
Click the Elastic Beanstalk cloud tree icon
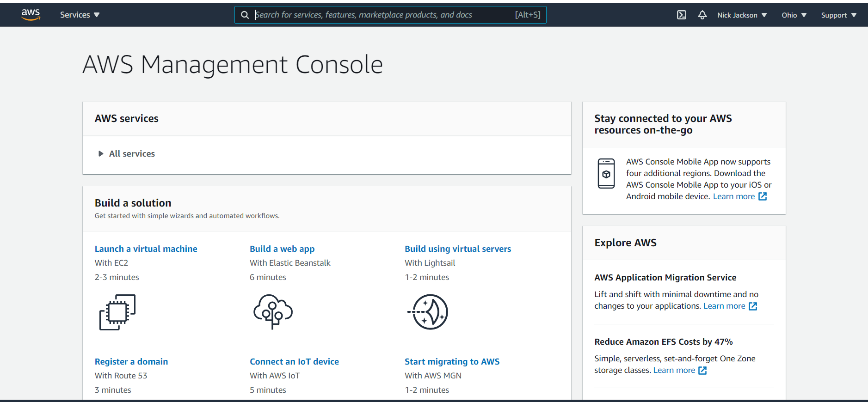273,311
